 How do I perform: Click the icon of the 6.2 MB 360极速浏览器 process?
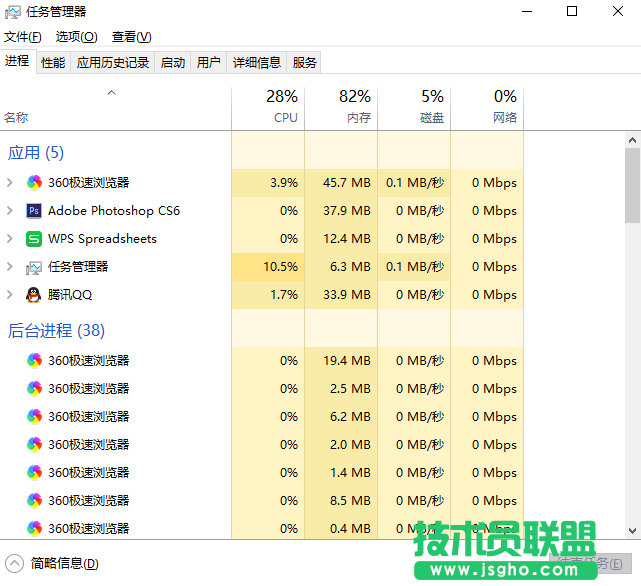[x=34, y=417]
